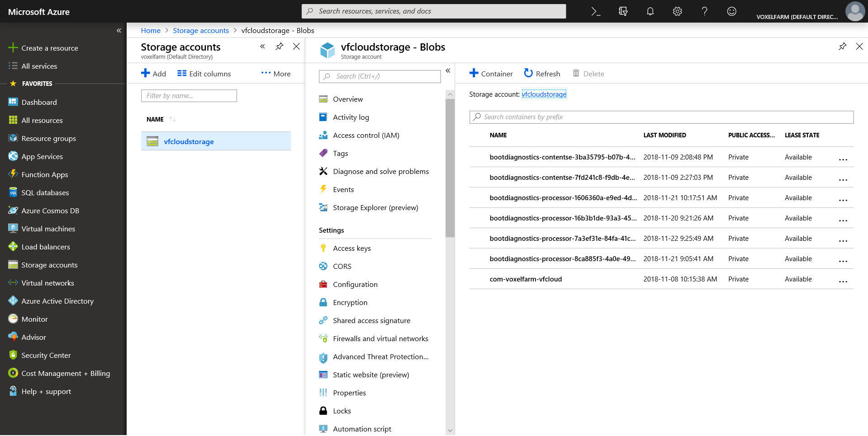Screen dimensions: 868x436
Task: Click Storage accounts breadcrumb link
Action: click(201, 30)
